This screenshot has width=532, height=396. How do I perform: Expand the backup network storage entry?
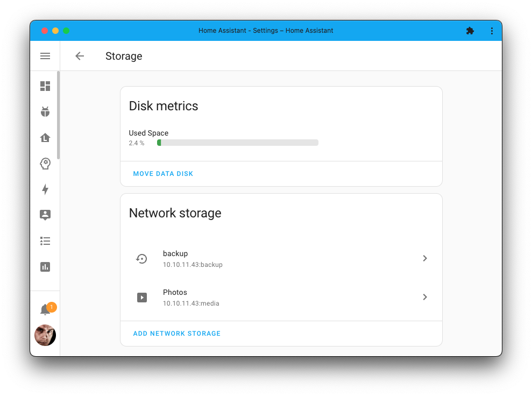(424, 258)
